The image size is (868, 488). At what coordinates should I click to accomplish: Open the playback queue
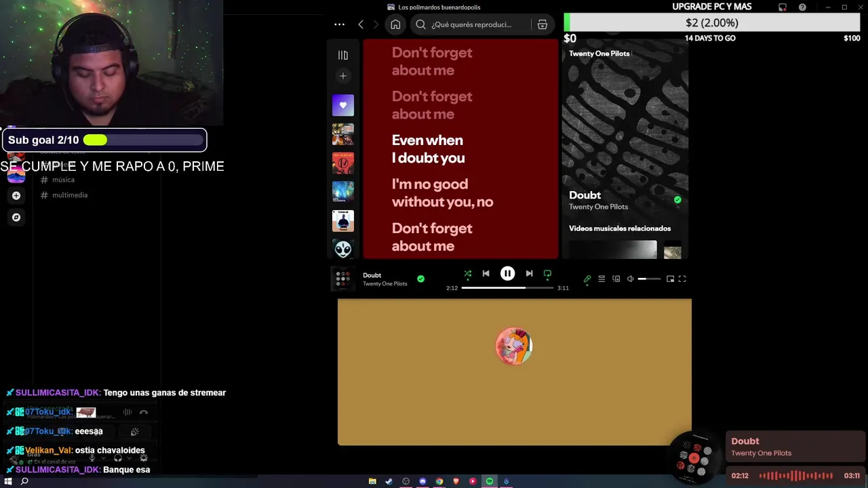coord(601,279)
